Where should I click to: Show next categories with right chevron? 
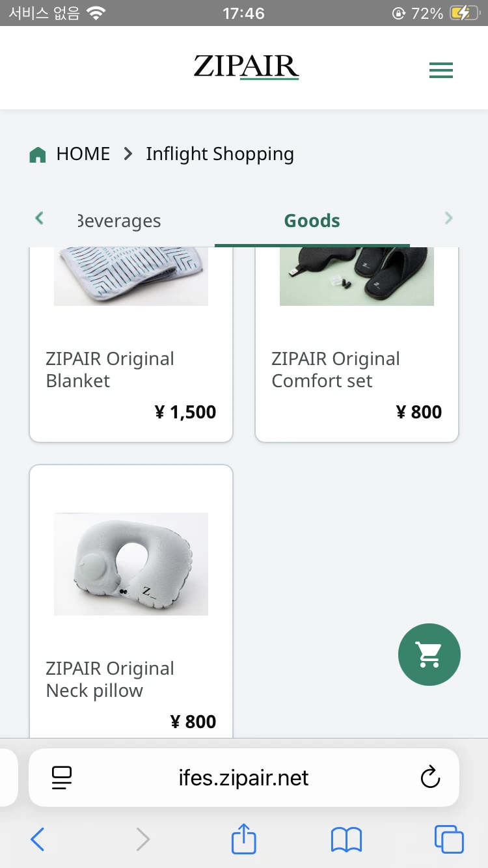point(448,218)
